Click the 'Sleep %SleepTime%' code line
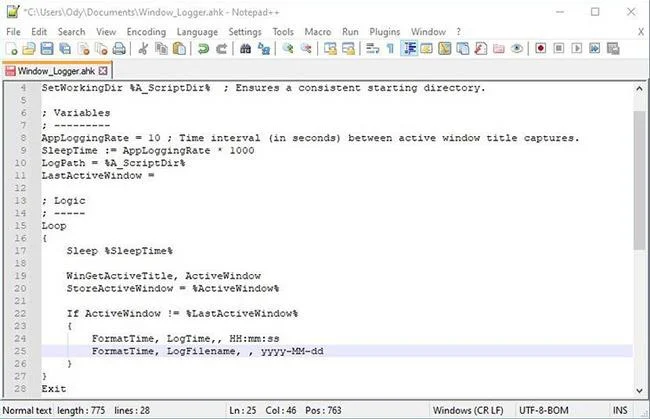The image size is (650, 419). tap(120, 251)
